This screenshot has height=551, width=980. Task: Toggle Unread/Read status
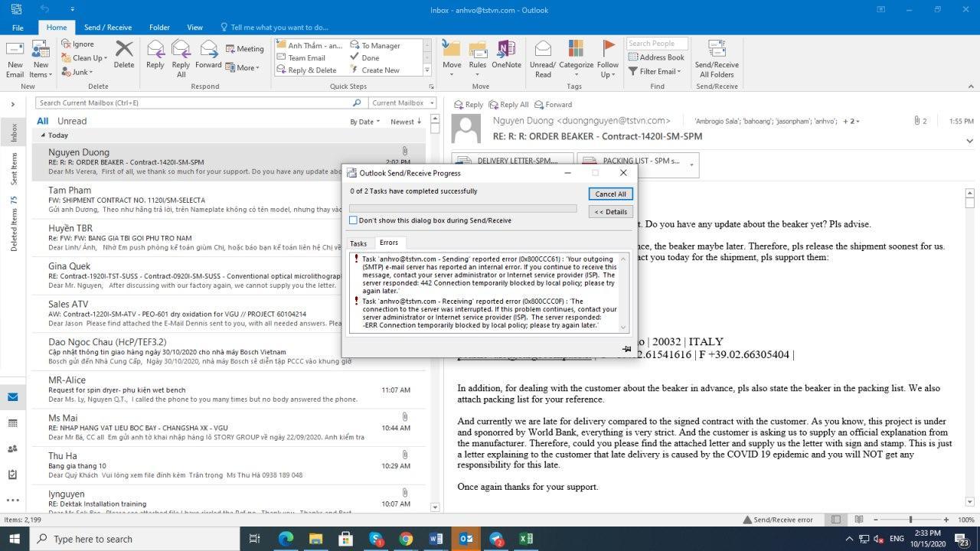(543, 58)
